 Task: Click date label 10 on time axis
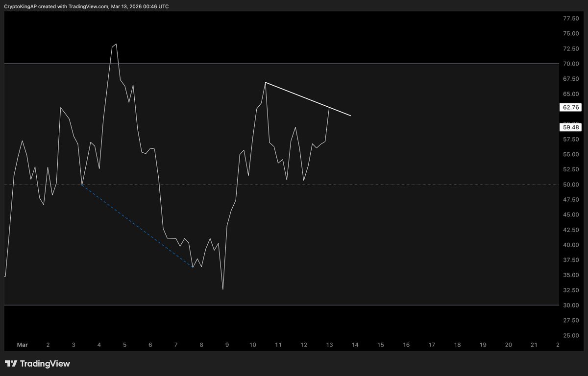pos(252,345)
